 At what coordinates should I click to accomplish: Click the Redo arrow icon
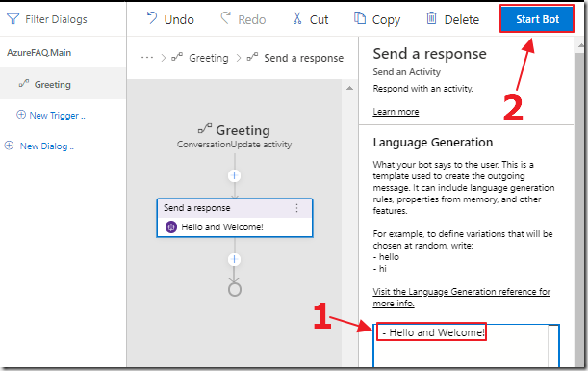pyautogui.click(x=225, y=17)
